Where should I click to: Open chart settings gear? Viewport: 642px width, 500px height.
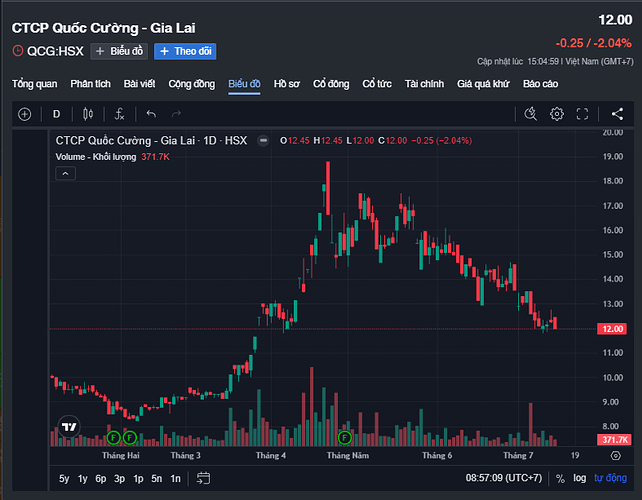pyautogui.click(x=556, y=113)
